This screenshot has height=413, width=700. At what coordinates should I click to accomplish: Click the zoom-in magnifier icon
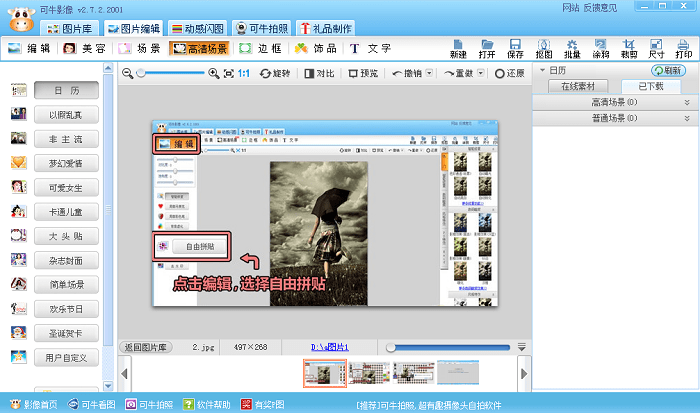215,74
